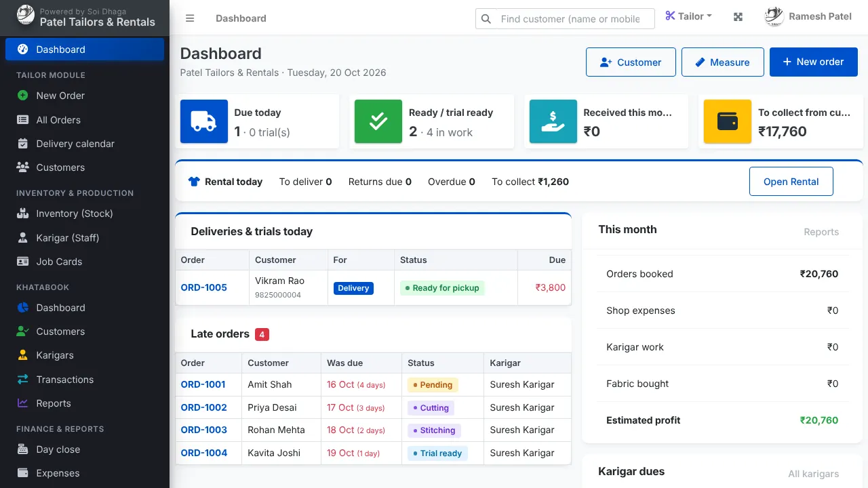This screenshot has width=868, height=488.
Task: Click Ramesh Patel user name
Action: click(820, 16)
